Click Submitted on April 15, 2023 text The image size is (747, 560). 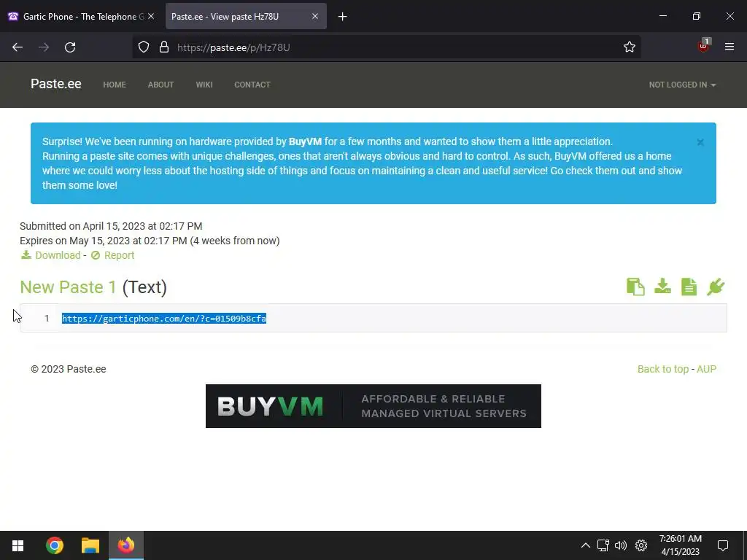111,226
